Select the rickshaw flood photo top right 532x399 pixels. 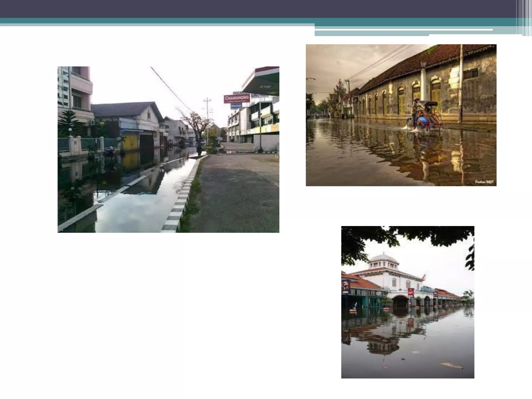click(x=401, y=115)
